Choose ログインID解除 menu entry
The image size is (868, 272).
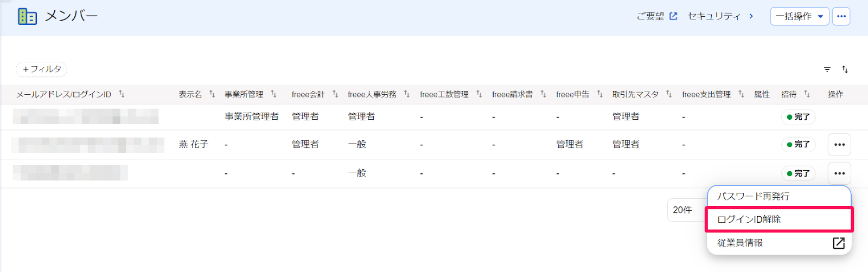click(x=779, y=219)
